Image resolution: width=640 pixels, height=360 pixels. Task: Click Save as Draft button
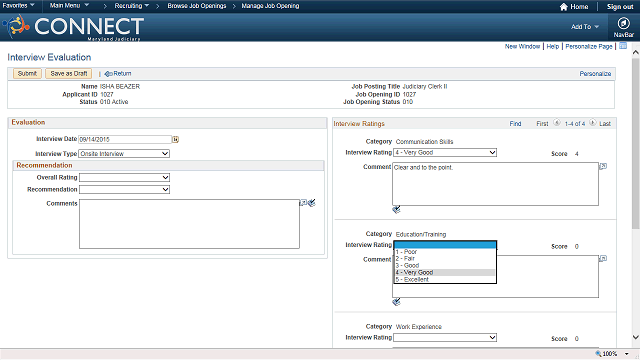(x=69, y=73)
